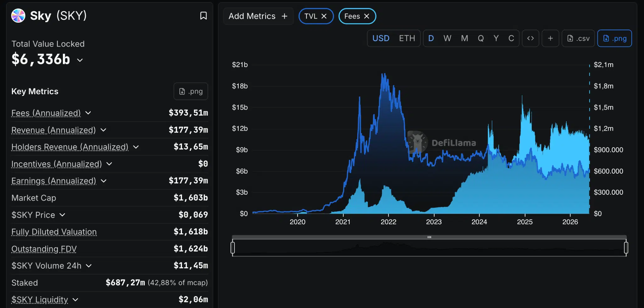Select the cumulative C tab

(511, 38)
